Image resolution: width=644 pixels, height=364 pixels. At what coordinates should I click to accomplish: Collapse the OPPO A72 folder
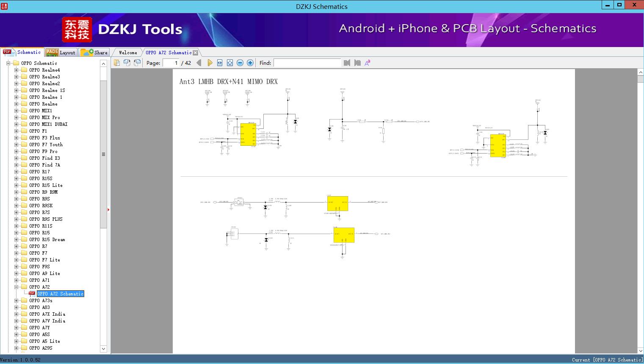point(16,287)
